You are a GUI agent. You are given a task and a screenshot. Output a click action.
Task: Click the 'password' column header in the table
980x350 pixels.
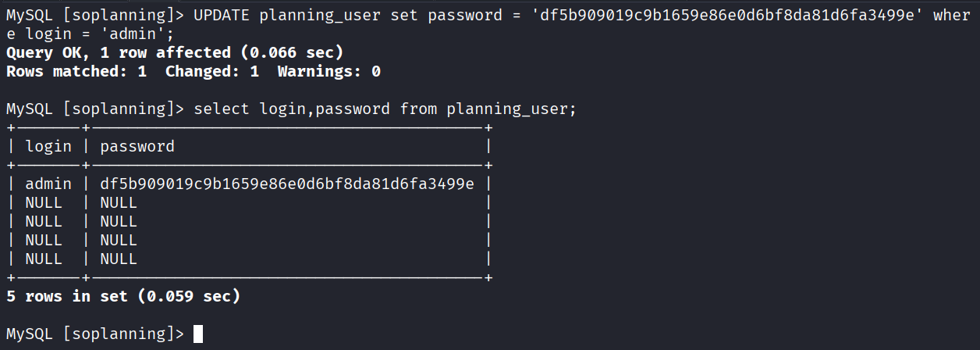(x=137, y=147)
